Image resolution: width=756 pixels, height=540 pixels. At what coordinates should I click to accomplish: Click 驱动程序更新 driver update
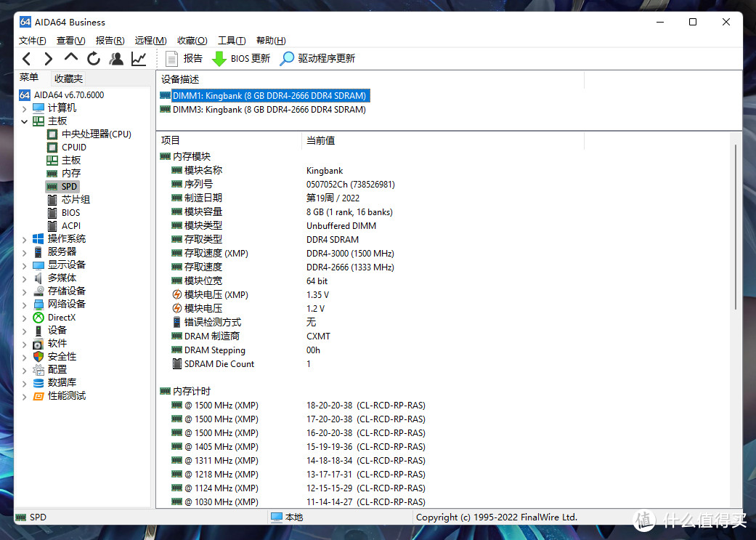tap(318, 59)
